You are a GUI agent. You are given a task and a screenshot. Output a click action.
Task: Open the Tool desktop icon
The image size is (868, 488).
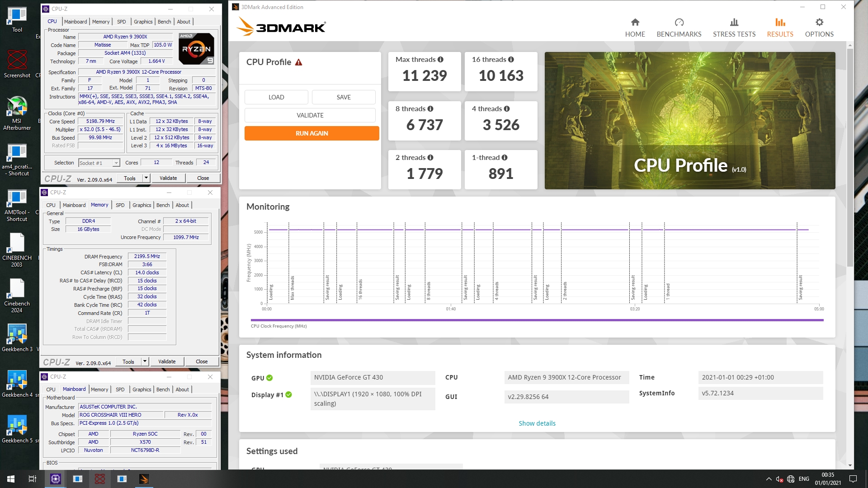pos(17,19)
